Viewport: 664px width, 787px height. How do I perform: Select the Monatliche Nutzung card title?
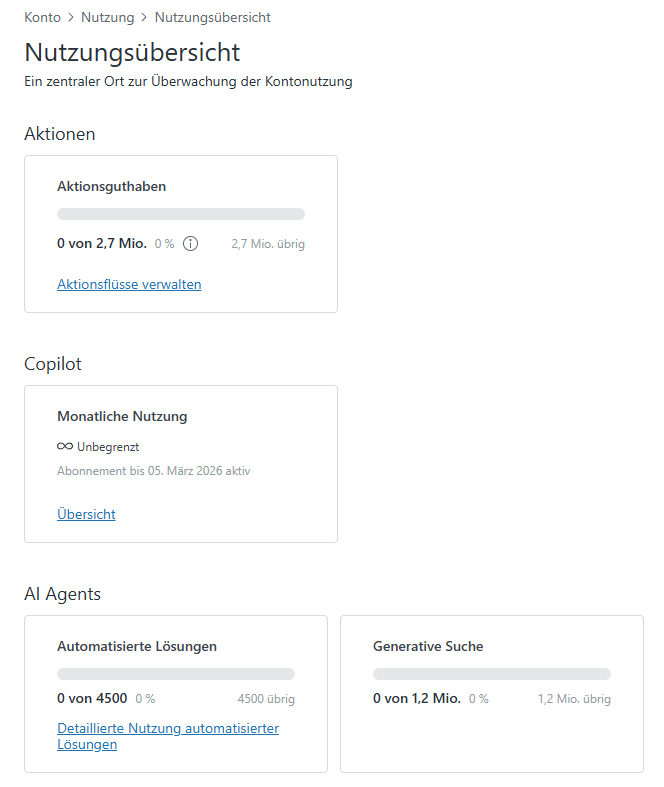coord(122,416)
